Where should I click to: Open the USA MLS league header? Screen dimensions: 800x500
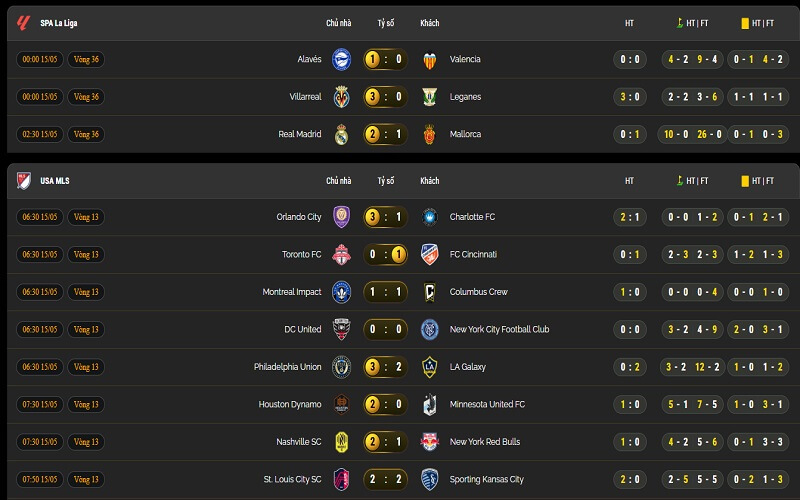tap(55, 181)
